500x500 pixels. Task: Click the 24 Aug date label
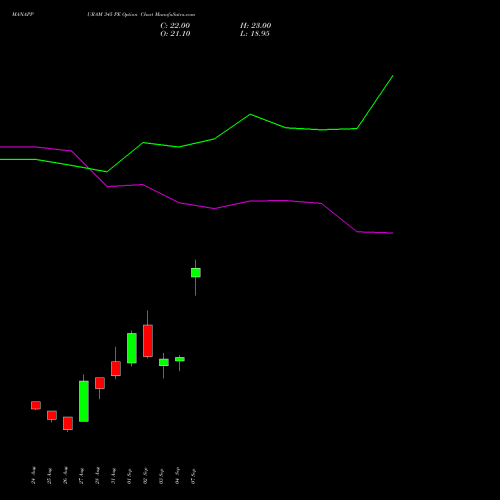click(33, 476)
